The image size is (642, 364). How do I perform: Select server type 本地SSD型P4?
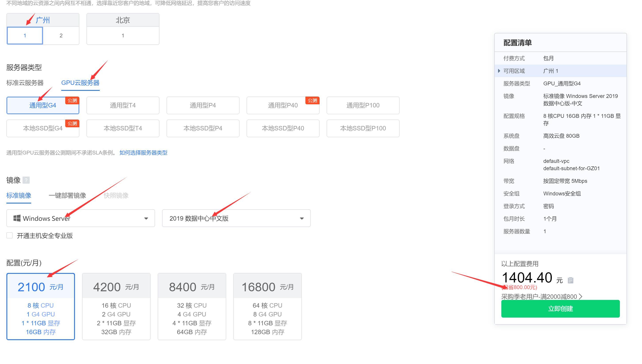coord(203,128)
